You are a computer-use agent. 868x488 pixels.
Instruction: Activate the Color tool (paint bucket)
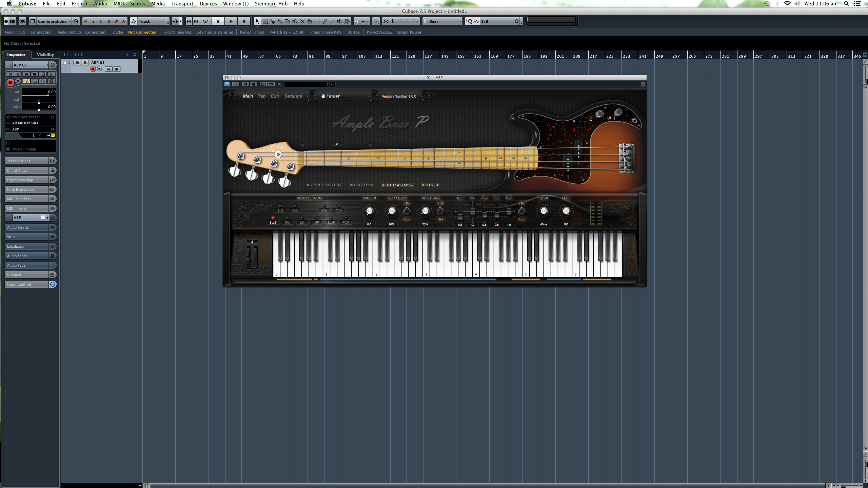coord(347,21)
